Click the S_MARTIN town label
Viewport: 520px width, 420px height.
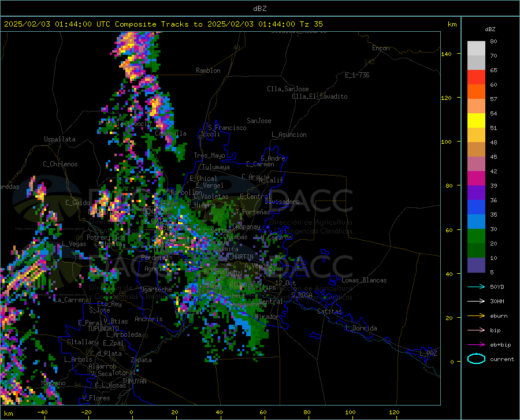pyautogui.click(x=240, y=257)
